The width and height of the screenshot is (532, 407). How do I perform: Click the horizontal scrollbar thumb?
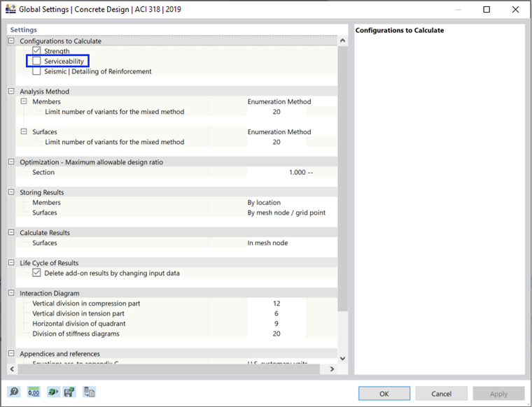(169, 369)
